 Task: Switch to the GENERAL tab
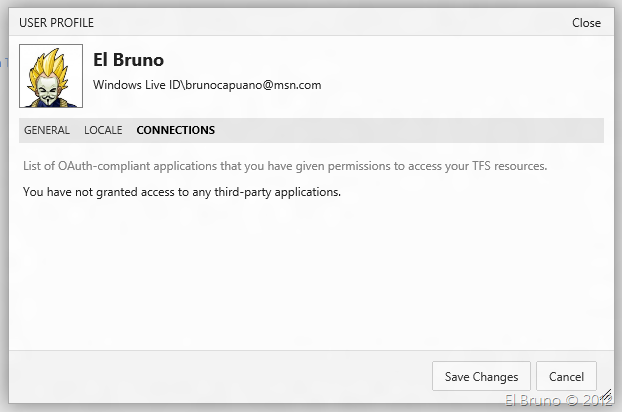(x=47, y=130)
